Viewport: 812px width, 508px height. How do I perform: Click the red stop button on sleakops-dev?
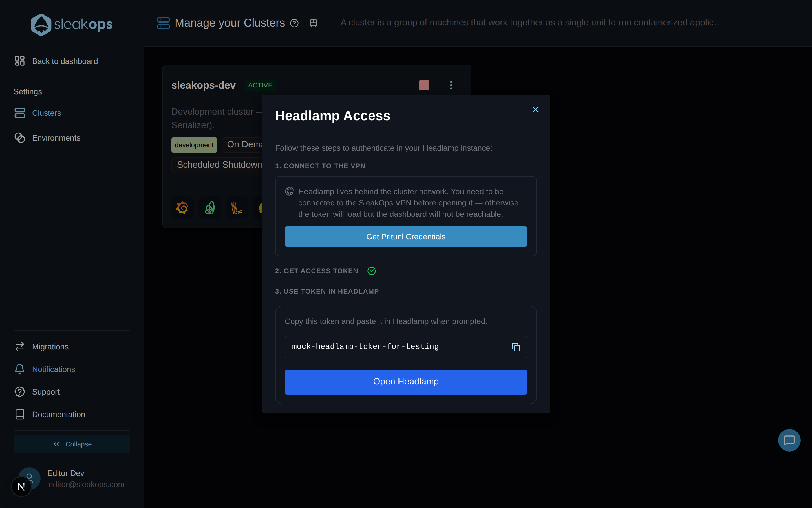tap(424, 85)
